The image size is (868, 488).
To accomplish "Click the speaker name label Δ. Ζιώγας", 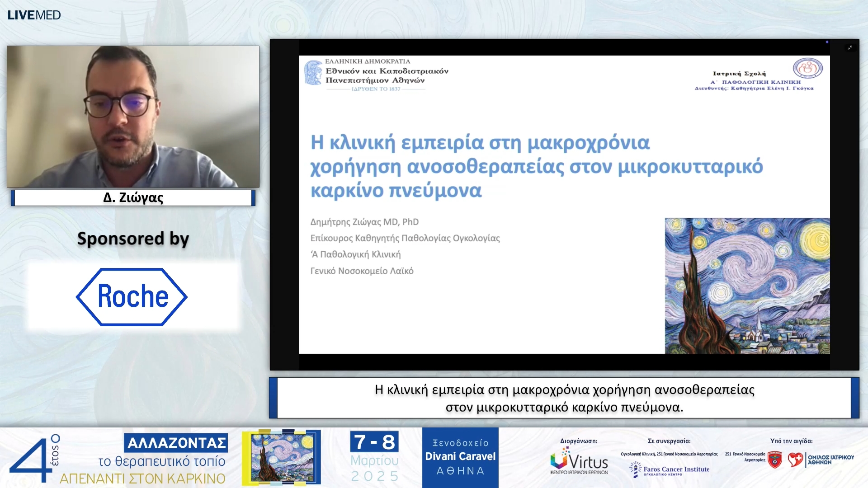I will tap(133, 197).
